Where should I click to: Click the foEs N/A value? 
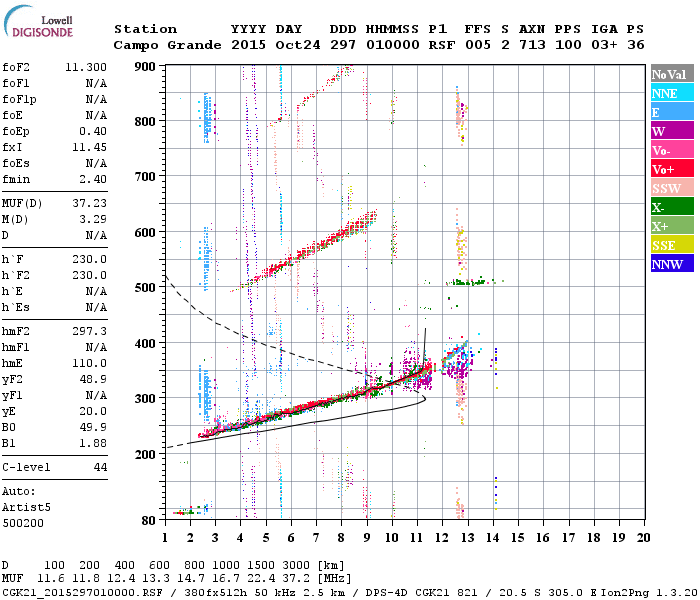click(x=96, y=163)
